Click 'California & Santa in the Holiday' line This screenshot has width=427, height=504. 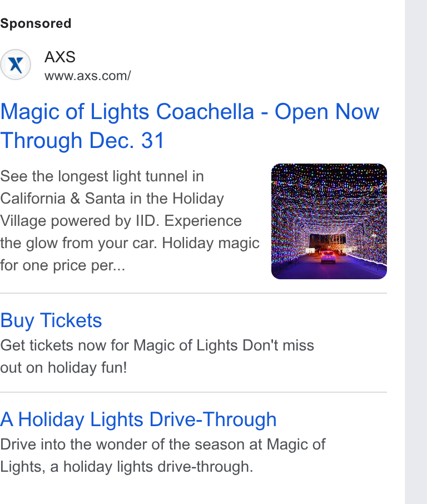pos(112,199)
